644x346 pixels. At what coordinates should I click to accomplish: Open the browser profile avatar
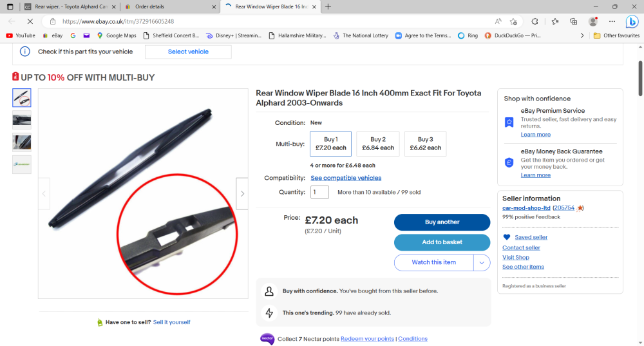coord(592,21)
